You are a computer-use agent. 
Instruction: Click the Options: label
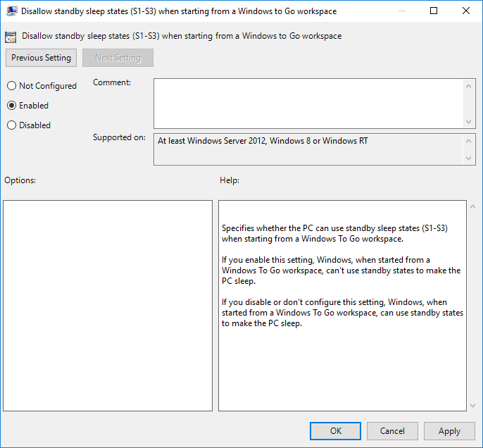point(20,180)
